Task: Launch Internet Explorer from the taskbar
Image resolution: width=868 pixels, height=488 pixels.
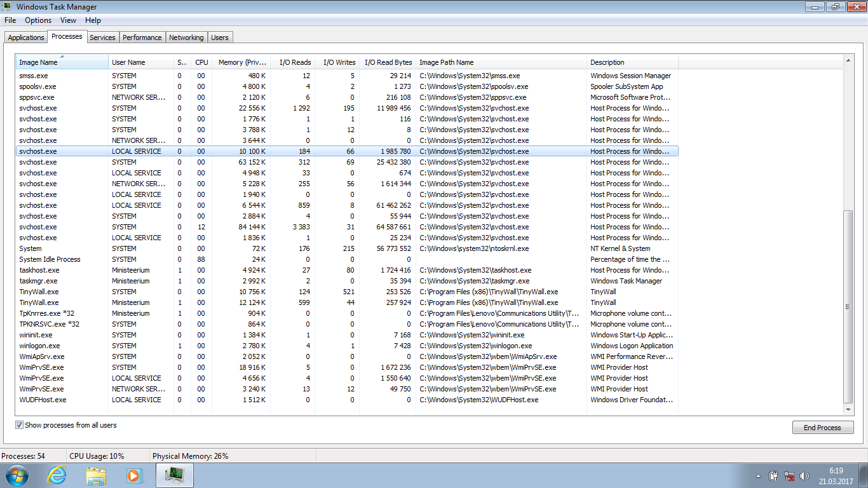Action: (x=57, y=475)
